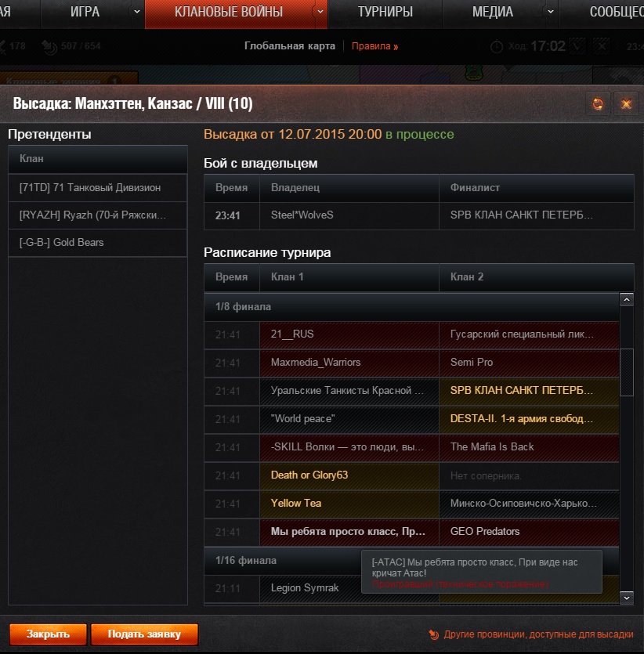Click the Клан 2 column header
Screen dimensions: 644x654
(x=537, y=277)
